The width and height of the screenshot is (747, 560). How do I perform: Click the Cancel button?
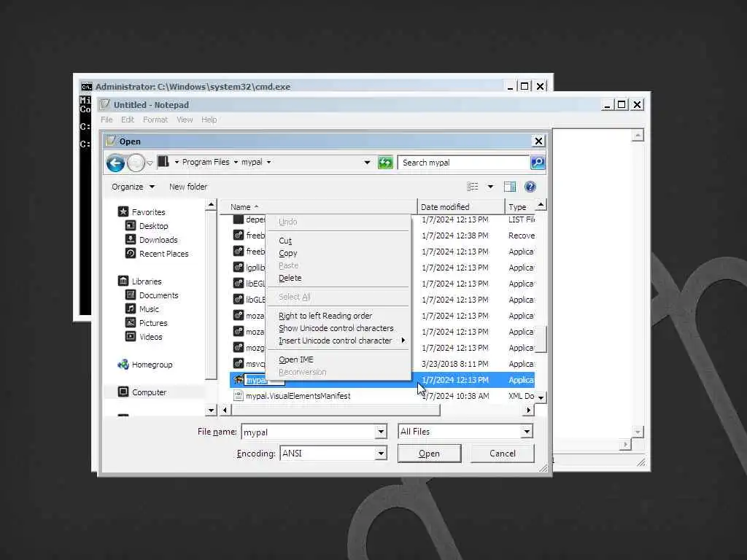point(502,454)
